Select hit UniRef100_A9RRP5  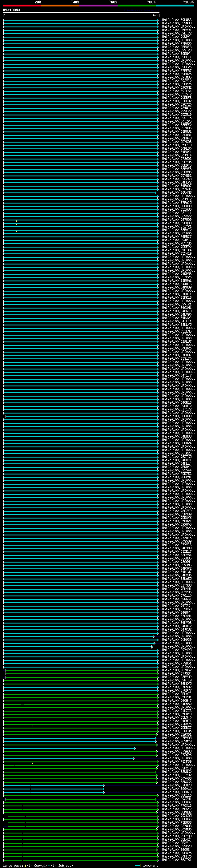pos(176,84)
